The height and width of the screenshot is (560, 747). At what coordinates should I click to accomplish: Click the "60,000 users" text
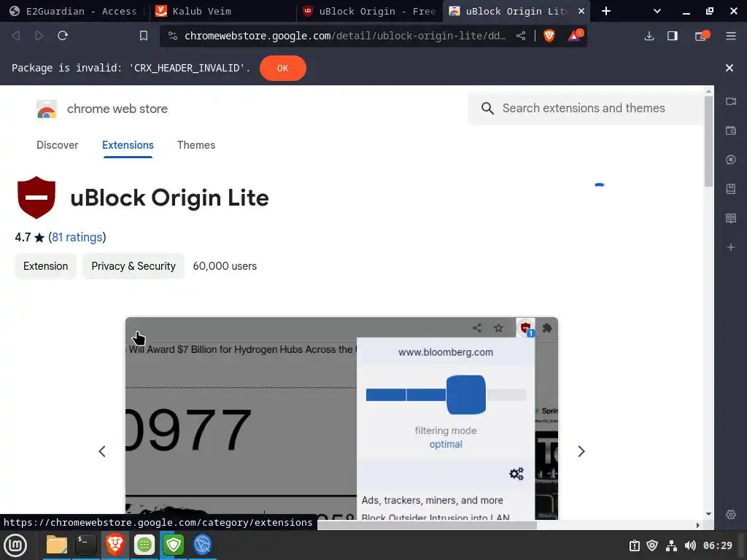[225, 266]
